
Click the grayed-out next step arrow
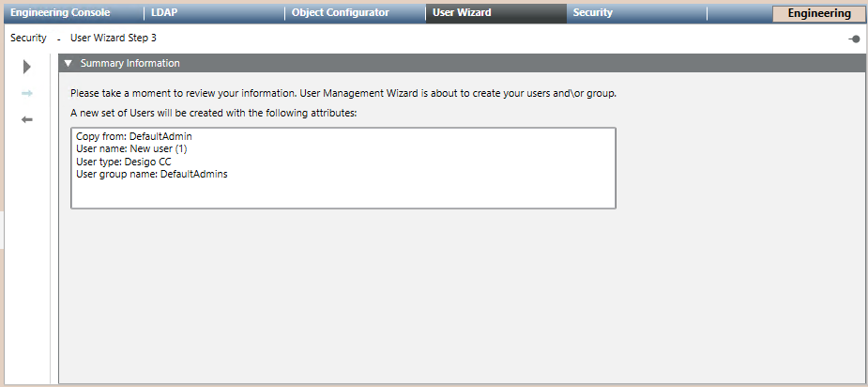(27, 93)
